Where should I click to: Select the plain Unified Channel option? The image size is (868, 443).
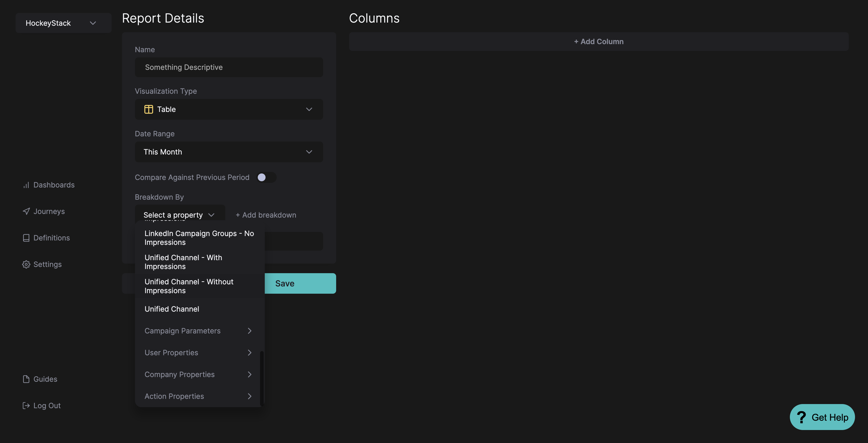point(199,309)
